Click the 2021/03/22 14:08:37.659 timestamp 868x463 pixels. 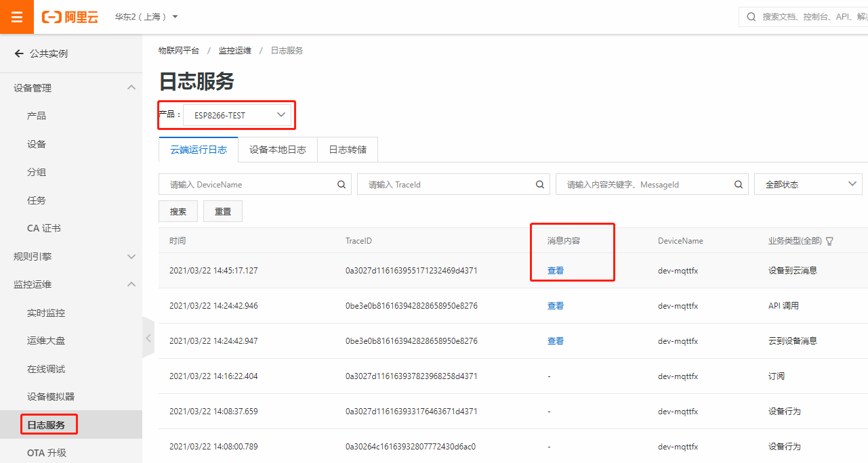pos(213,411)
